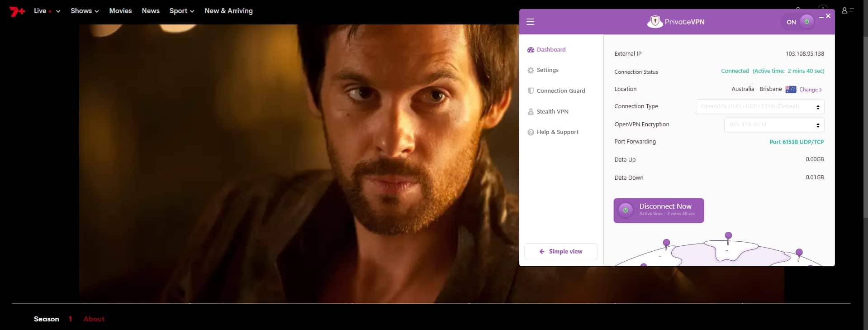The image size is (868, 330).
Task: Open the OpenVPN Encryption dropdown
Action: [774, 125]
